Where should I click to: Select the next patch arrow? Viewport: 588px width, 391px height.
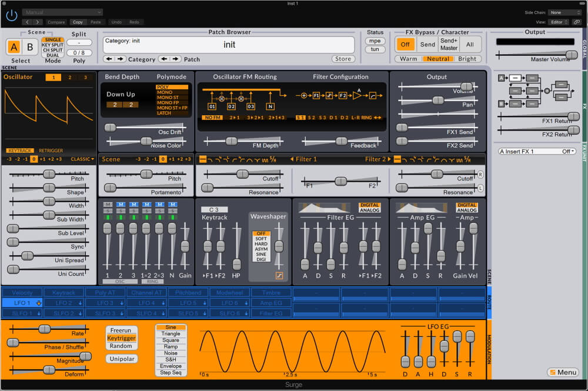coord(175,59)
